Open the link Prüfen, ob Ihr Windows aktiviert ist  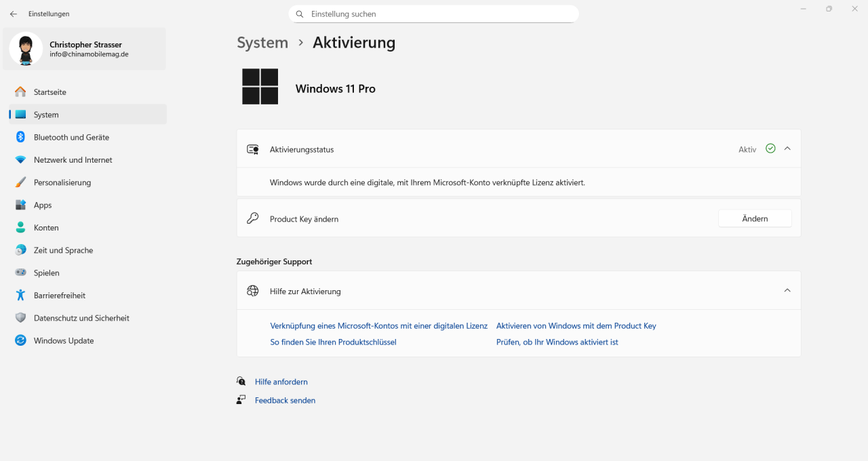point(557,342)
